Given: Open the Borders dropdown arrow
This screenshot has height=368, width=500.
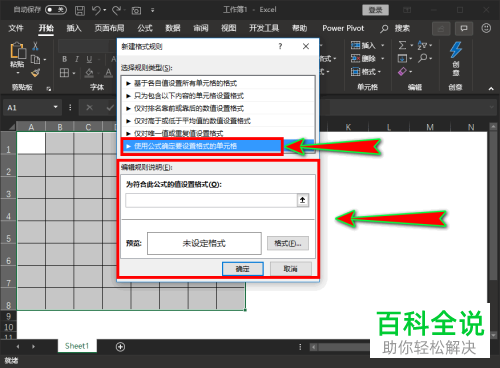Looking at the screenshot, I should pos(74,73).
